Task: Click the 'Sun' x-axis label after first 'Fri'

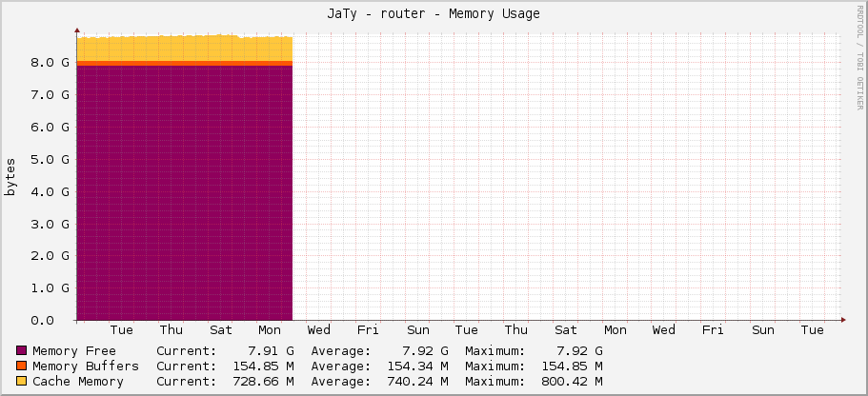Action: pyautogui.click(x=418, y=330)
